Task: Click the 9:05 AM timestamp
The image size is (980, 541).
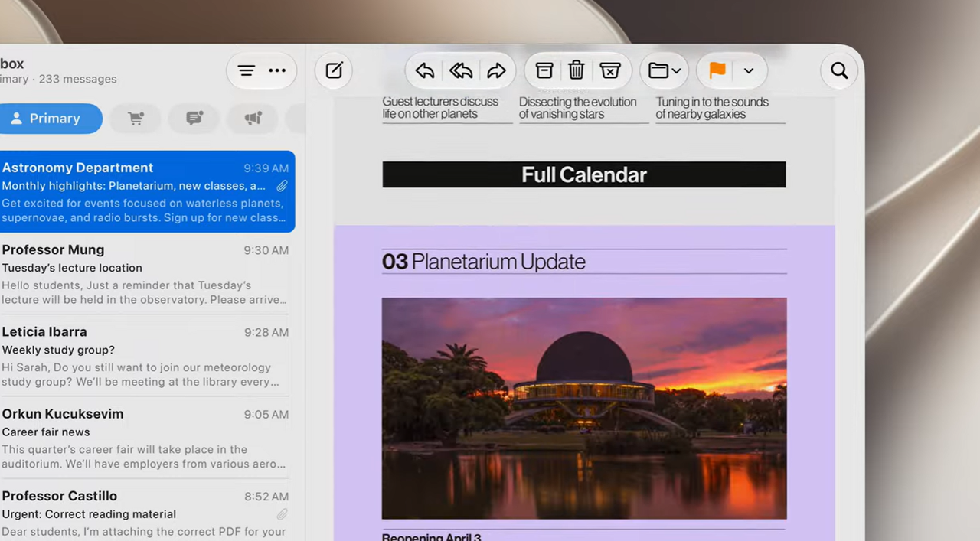Action: tap(266, 414)
